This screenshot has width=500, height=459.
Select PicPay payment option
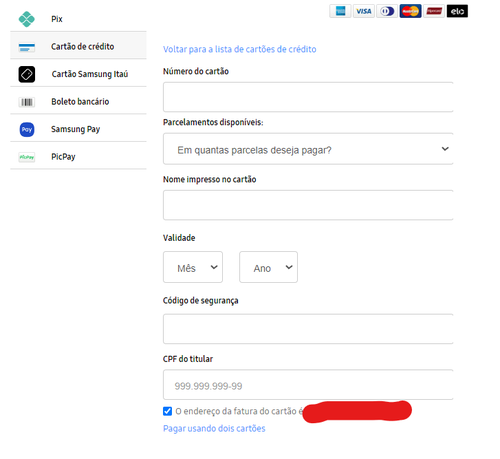pos(78,156)
